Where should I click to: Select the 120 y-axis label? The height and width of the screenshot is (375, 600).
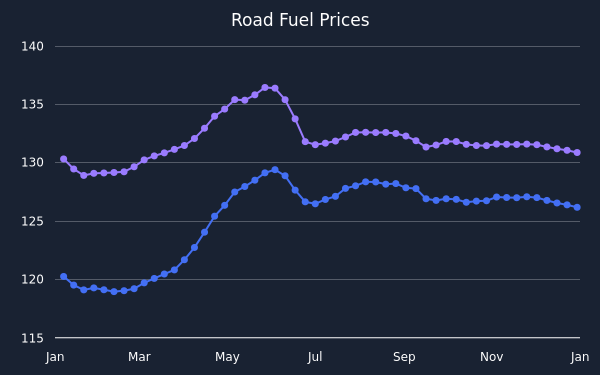point(33,279)
